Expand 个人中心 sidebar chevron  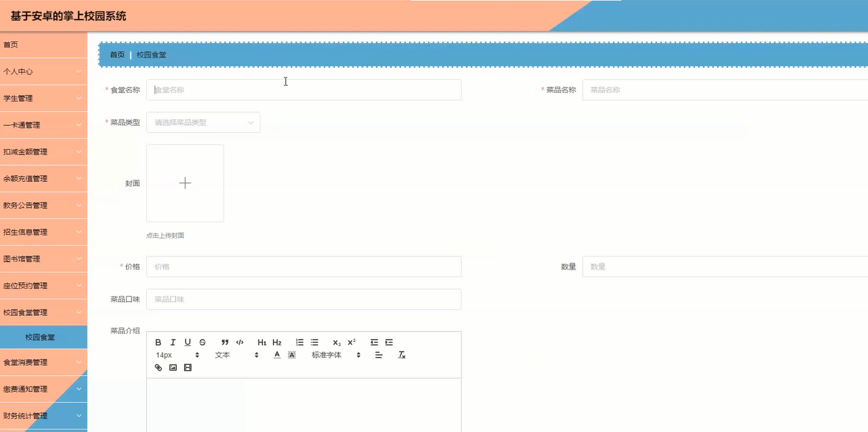[79, 72]
